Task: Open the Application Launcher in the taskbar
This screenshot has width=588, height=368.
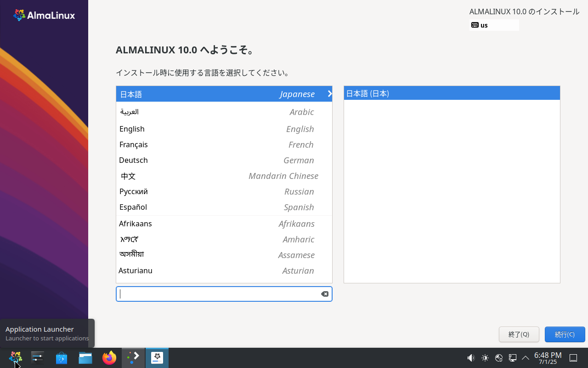Action: coord(15,357)
